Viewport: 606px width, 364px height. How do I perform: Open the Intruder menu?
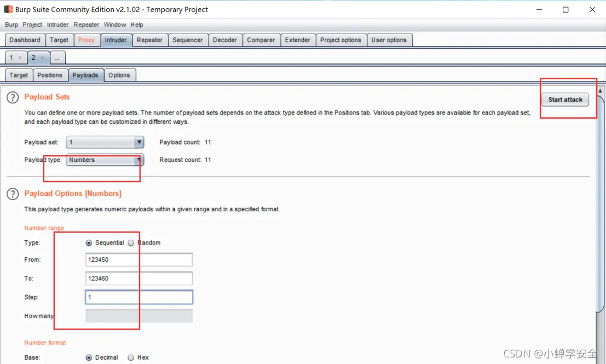point(57,25)
